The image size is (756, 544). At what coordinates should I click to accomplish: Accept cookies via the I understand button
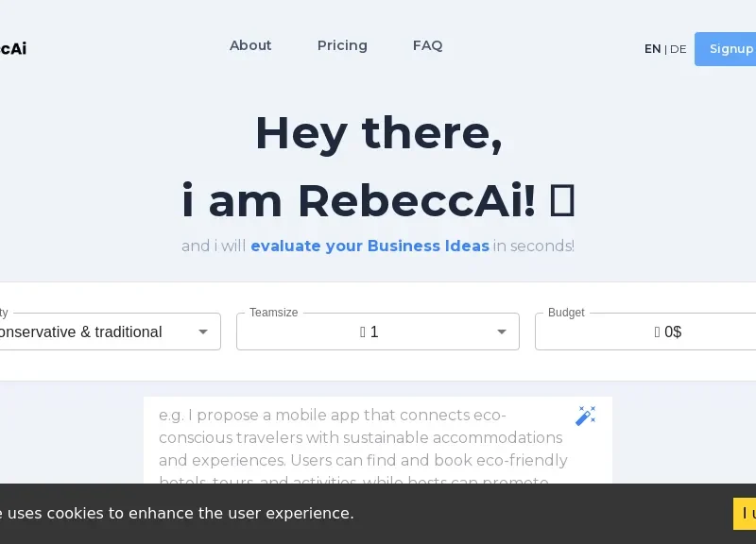(748, 513)
